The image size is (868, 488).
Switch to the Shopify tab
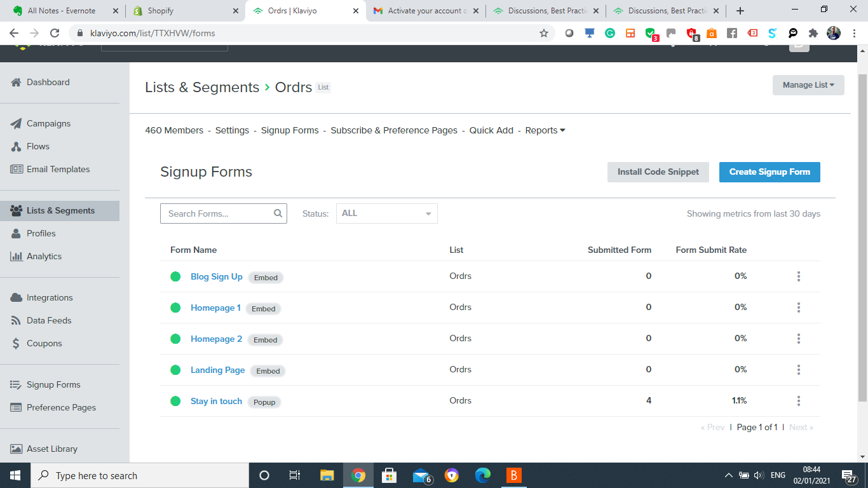tap(184, 11)
